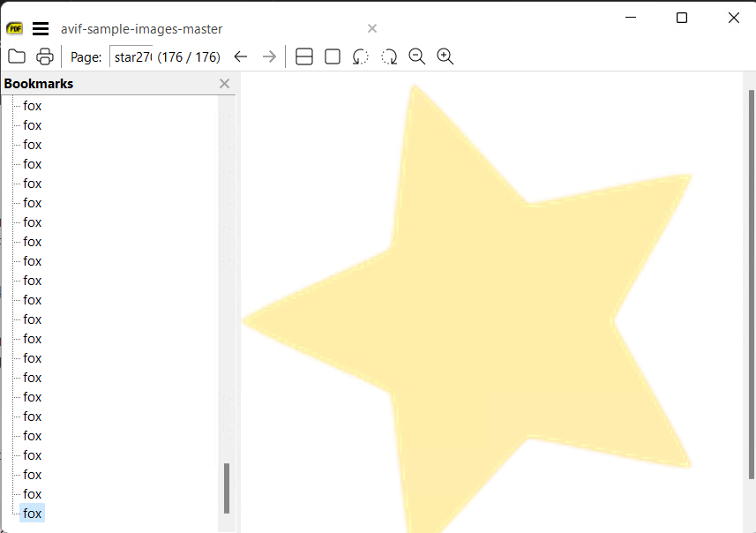Minimize the SumatraPDF window
This screenshot has width=756, height=533.
point(631,18)
